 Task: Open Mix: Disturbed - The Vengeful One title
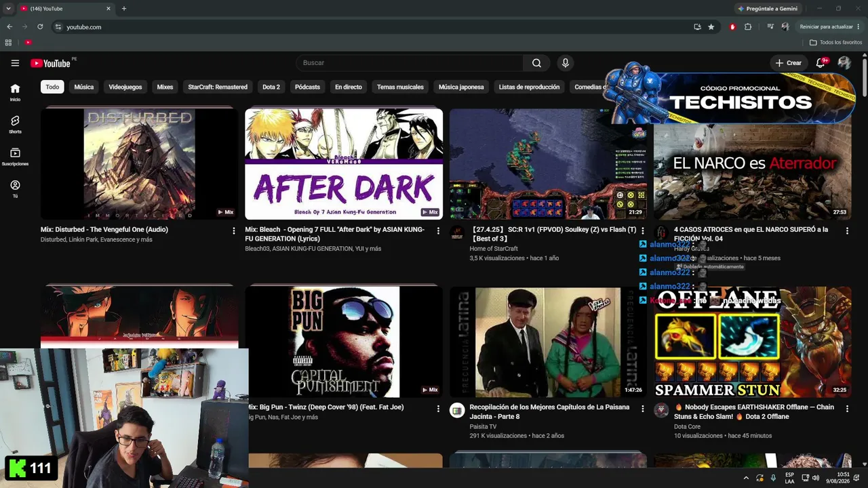coord(104,230)
